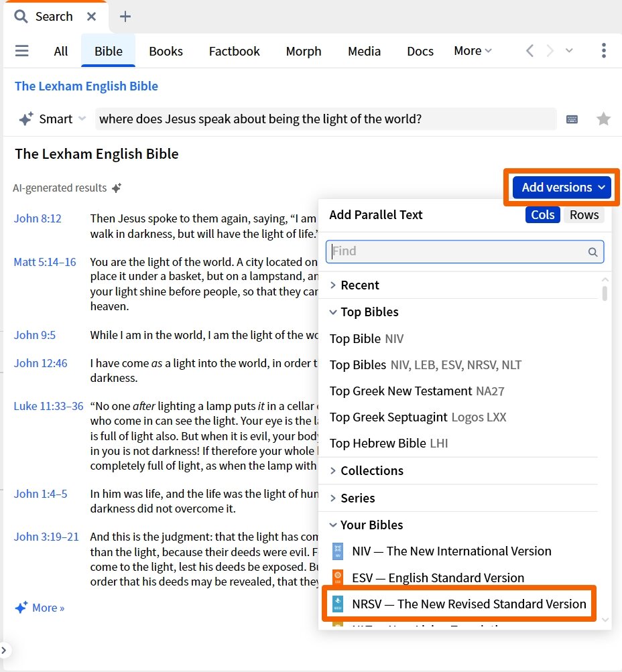Click the NRSV Bible cover icon
Screen dimensions: 622x672
(338, 604)
